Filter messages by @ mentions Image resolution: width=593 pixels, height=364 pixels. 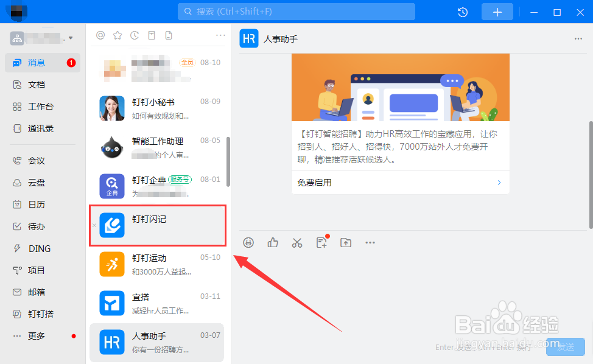pos(100,35)
